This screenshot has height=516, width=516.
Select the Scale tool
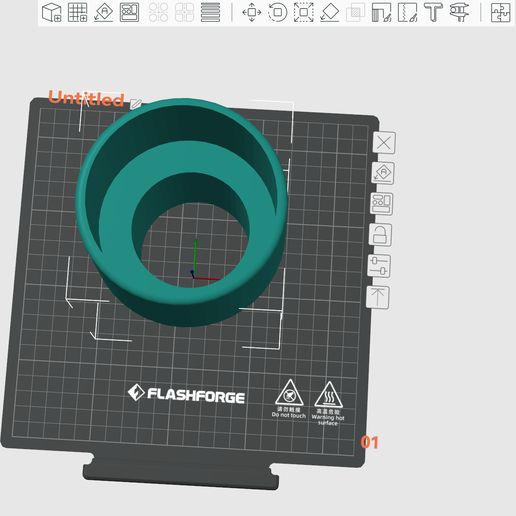tap(304, 12)
